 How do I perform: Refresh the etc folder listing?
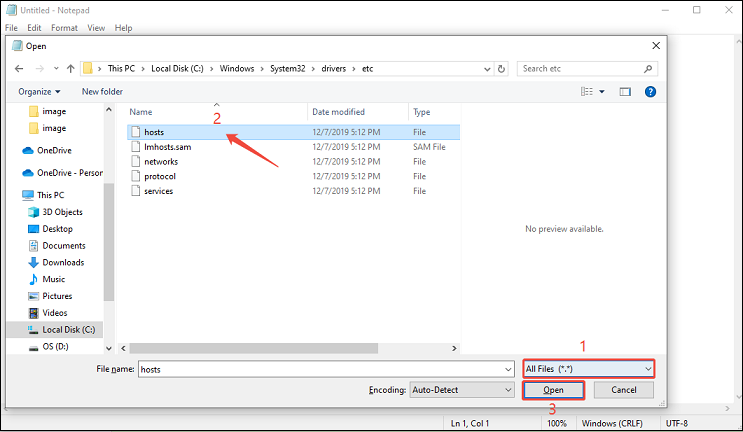501,69
